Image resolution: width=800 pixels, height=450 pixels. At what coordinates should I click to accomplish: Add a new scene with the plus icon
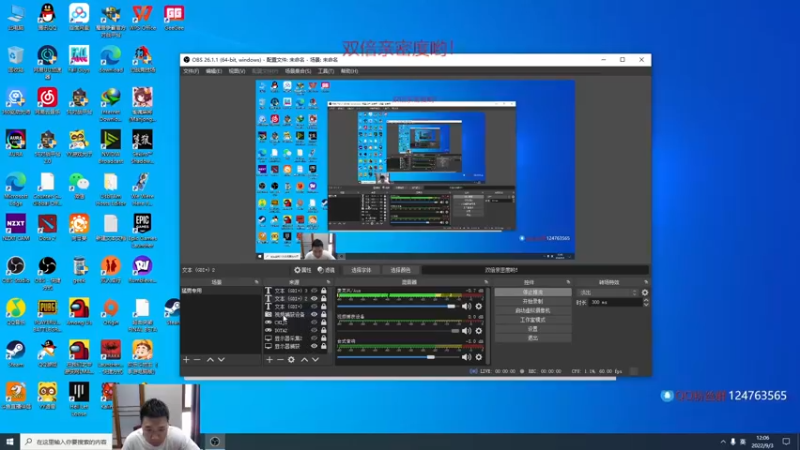pyautogui.click(x=186, y=360)
